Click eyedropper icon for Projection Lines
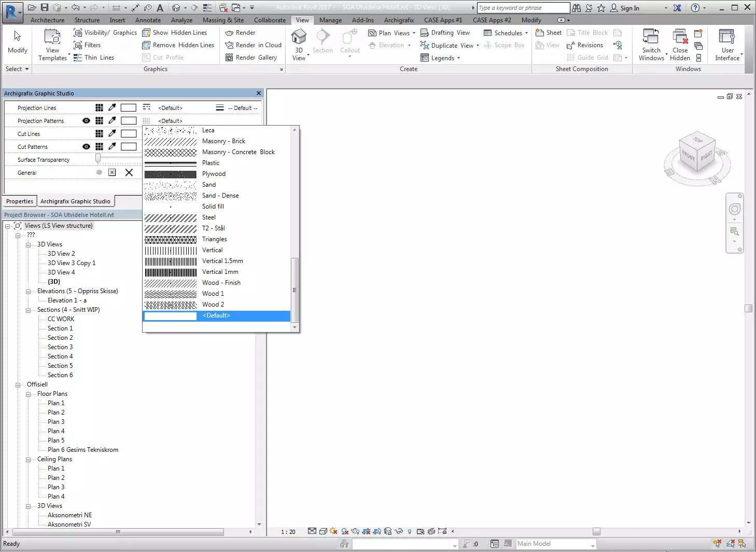The height and width of the screenshot is (552, 756). point(112,107)
